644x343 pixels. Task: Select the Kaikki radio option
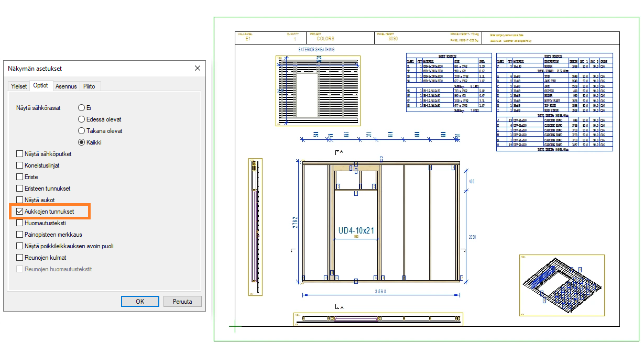pos(81,142)
